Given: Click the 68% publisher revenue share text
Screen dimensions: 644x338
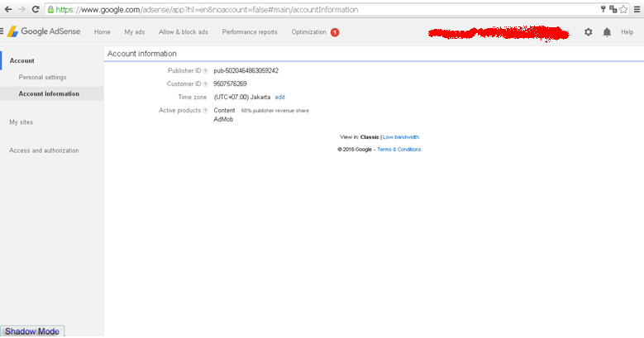Looking at the screenshot, I should pos(274,111).
